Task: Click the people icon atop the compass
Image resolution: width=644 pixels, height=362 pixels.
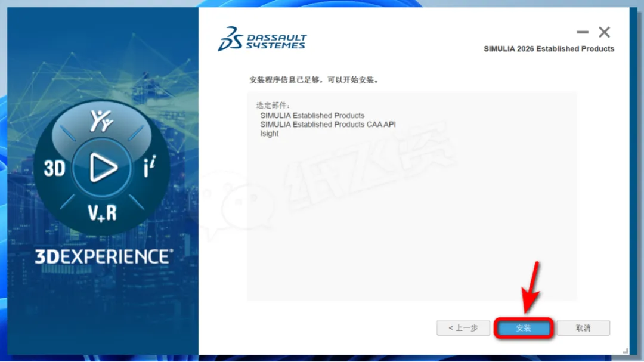Action: [101, 121]
